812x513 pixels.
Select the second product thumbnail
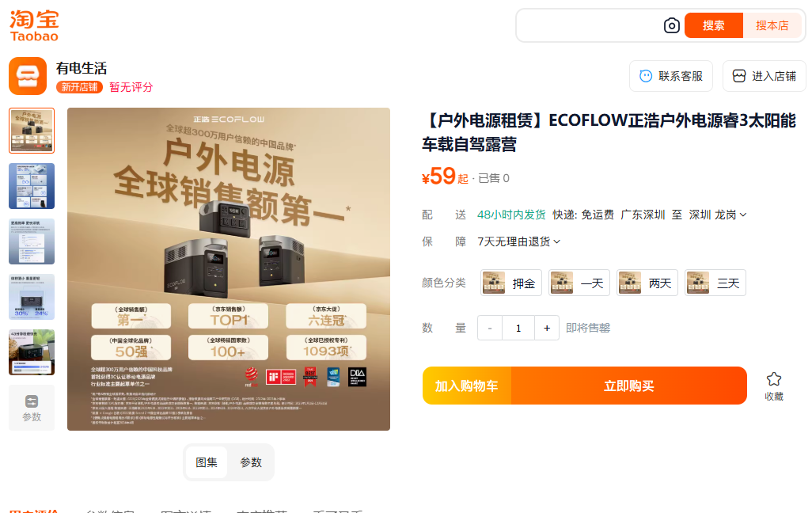(32, 186)
